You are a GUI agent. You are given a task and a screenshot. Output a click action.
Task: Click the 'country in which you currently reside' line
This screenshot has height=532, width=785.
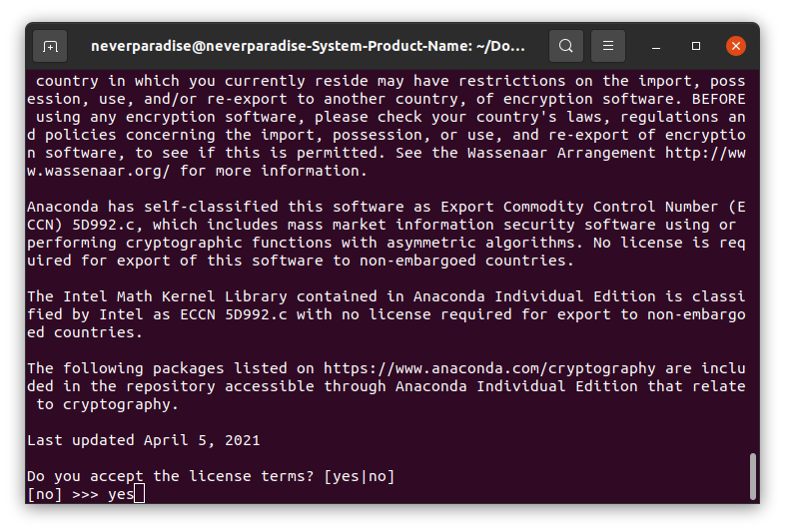tap(391, 81)
